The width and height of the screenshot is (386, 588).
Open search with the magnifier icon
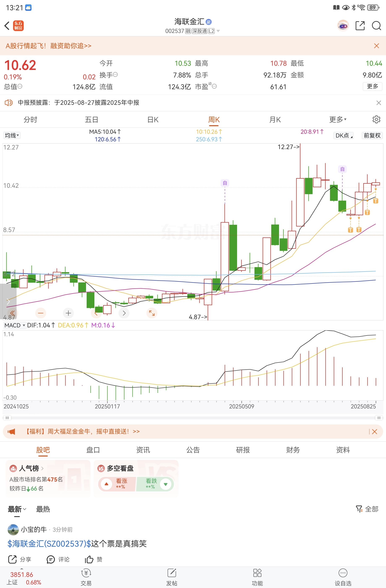[x=376, y=26]
